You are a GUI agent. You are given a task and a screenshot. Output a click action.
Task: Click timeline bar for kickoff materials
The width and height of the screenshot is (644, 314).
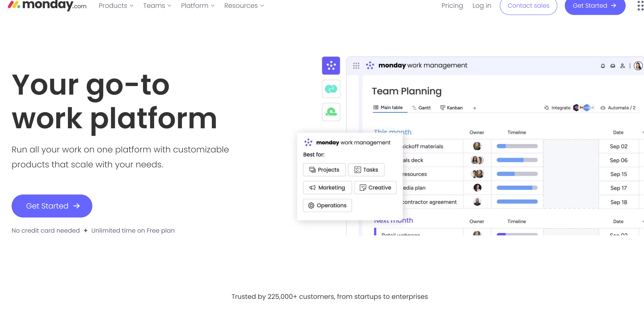point(517,146)
